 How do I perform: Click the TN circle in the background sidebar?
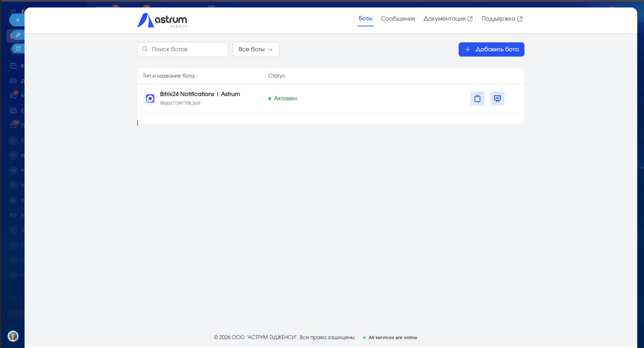[x=13, y=260]
